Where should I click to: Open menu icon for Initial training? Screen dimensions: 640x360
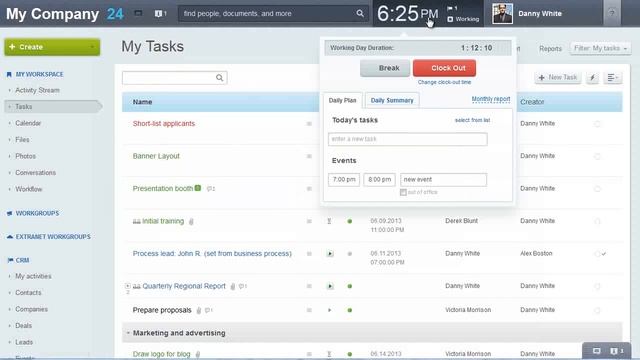pos(309,221)
